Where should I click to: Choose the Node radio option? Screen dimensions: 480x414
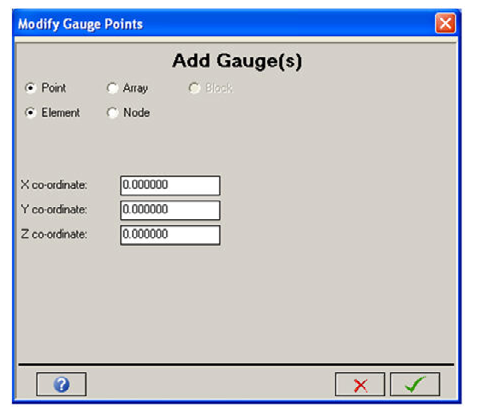(112, 113)
